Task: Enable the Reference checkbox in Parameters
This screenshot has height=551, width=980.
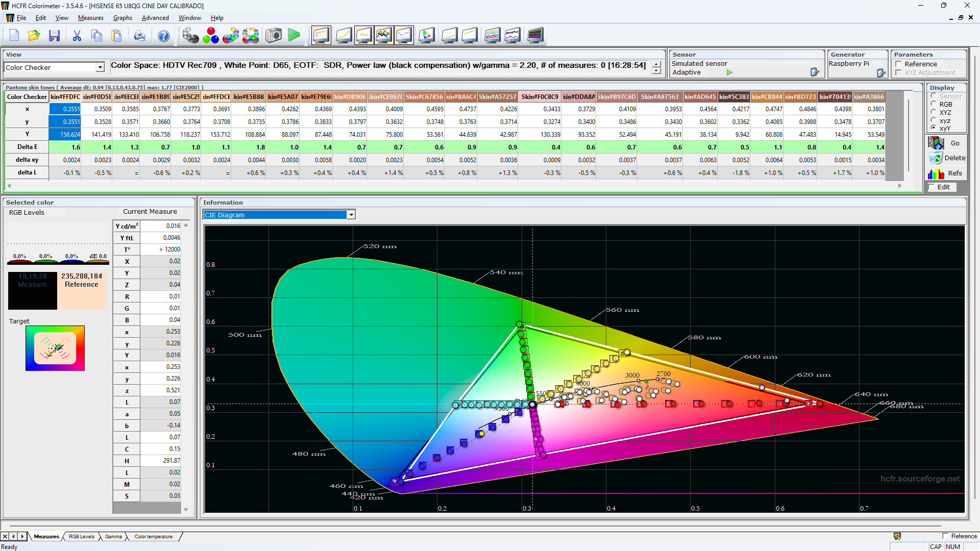Action: pyautogui.click(x=898, y=64)
